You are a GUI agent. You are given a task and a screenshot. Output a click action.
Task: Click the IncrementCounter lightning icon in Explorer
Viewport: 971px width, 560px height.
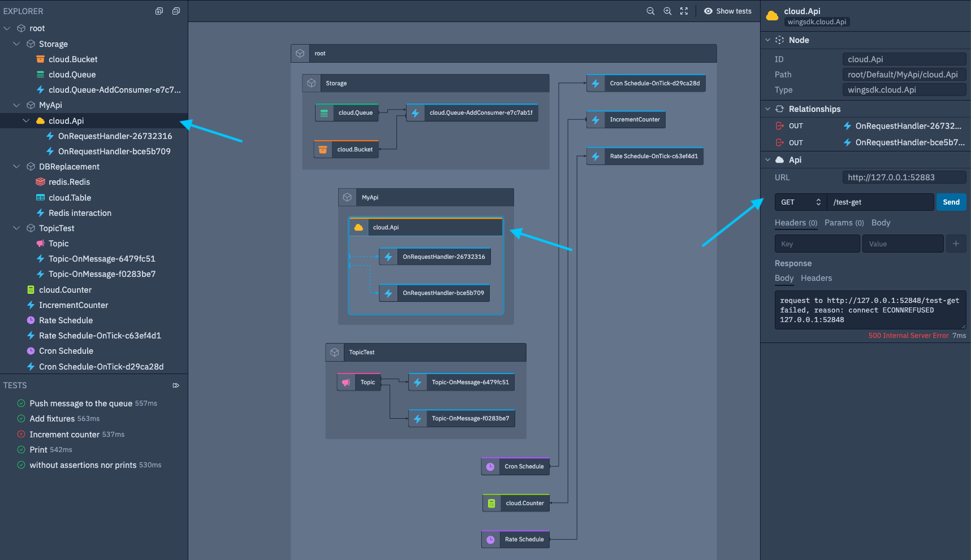click(31, 305)
